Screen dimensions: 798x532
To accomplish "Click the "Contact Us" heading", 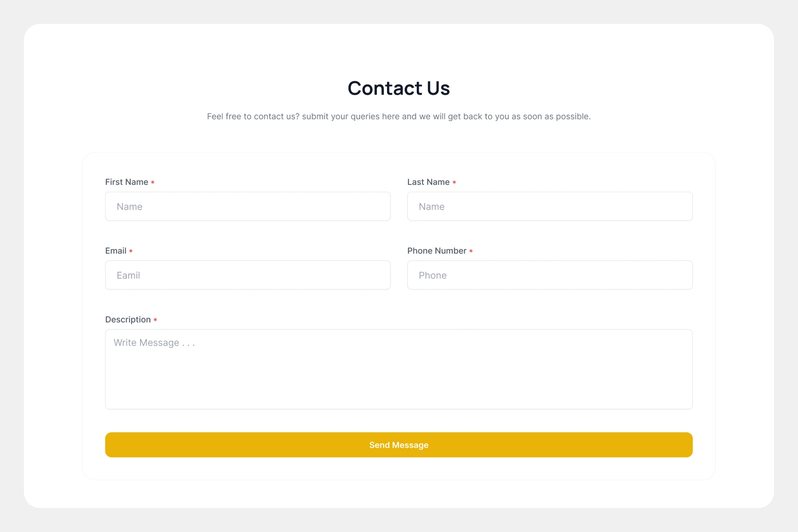I will point(399,88).
